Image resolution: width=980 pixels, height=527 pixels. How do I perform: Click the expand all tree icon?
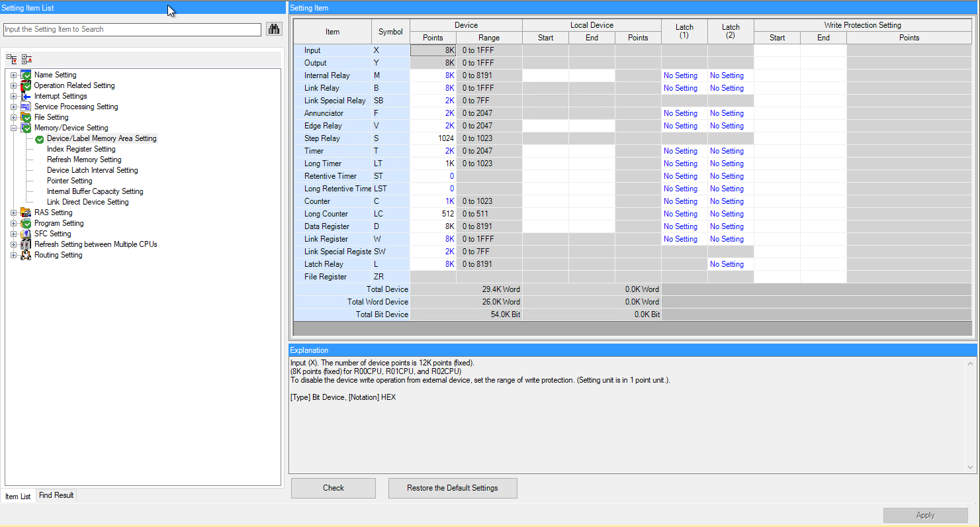(x=13, y=59)
